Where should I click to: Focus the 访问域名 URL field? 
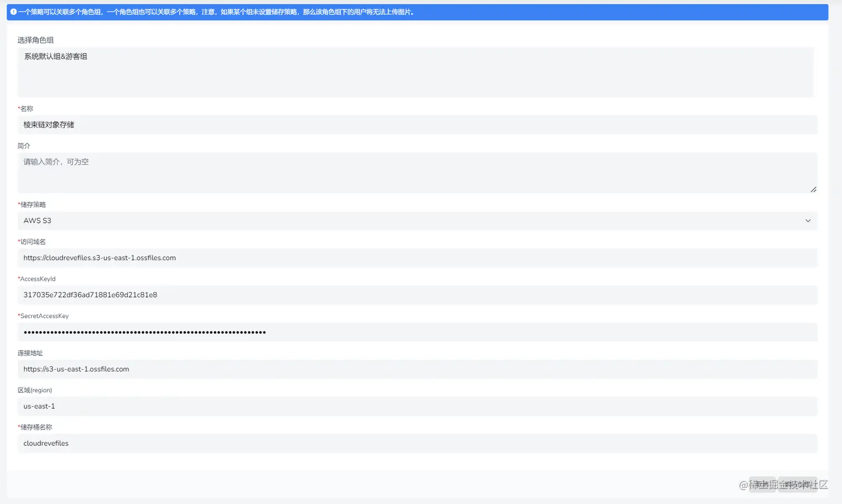[417, 258]
